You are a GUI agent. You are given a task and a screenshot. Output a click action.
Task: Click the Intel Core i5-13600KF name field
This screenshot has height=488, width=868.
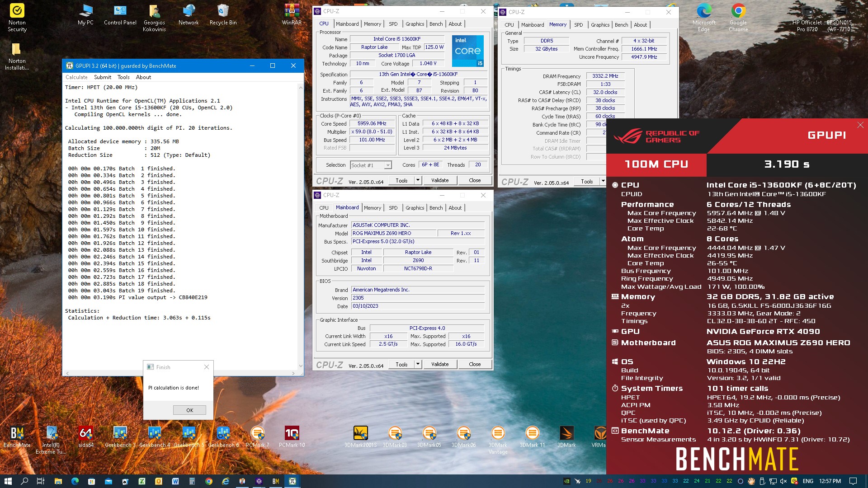[397, 39]
